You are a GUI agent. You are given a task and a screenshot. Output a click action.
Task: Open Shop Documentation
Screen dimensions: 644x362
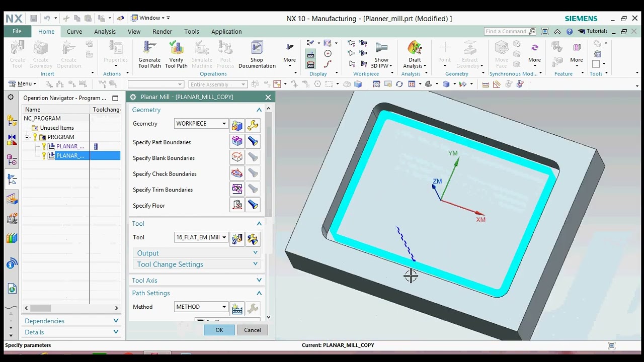point(257,54)
